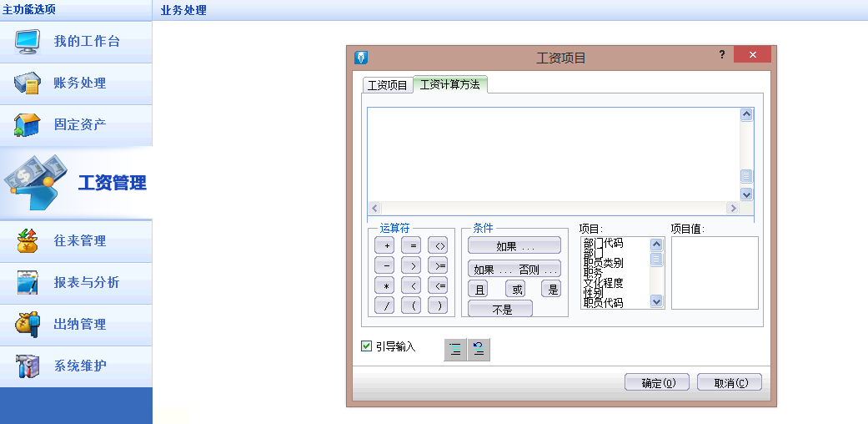Screen dimensions: 868x424
Task: Open 我的工作台 monitor icon
Action: pyautogui.click(x=28, y=42)
